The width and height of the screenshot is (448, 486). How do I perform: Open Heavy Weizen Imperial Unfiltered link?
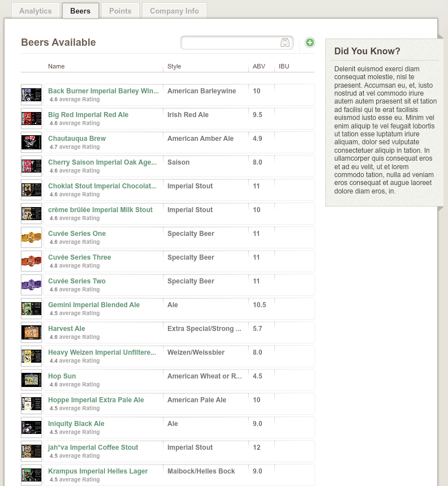(102, 352)
